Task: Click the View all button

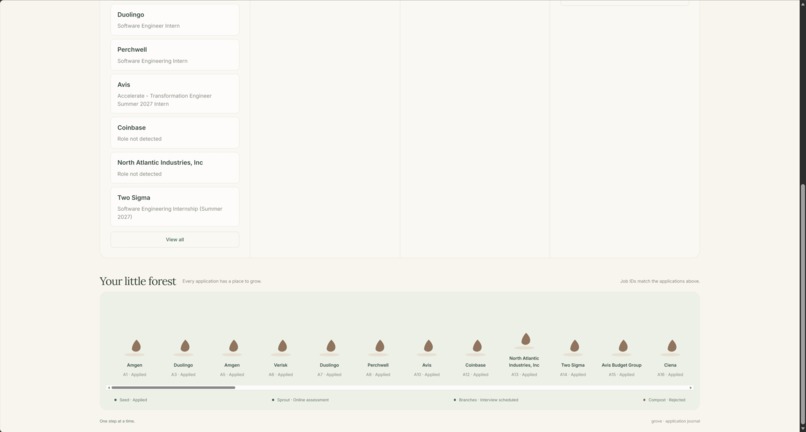Action: click(x=175, y=240)
